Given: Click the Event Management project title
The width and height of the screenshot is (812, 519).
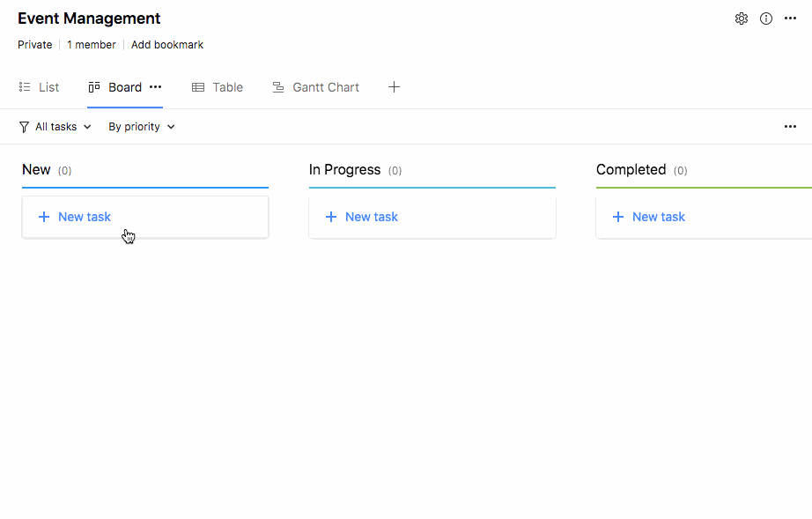Looking at the screenshot, I should point(89,19).
